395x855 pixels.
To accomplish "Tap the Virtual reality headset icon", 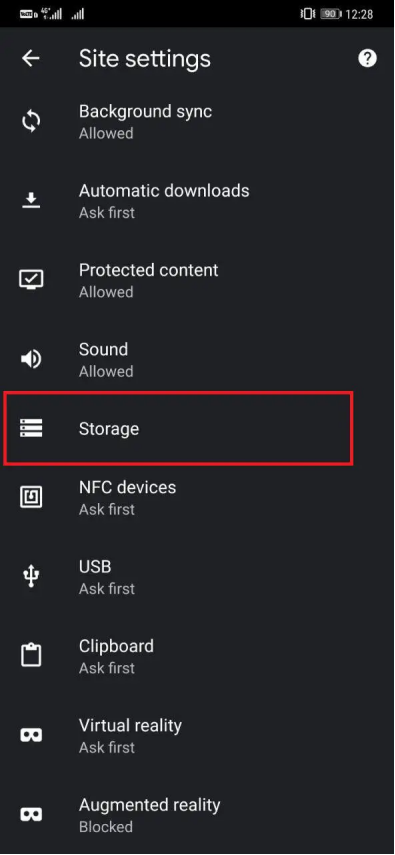I will click(x=31, y=736).
